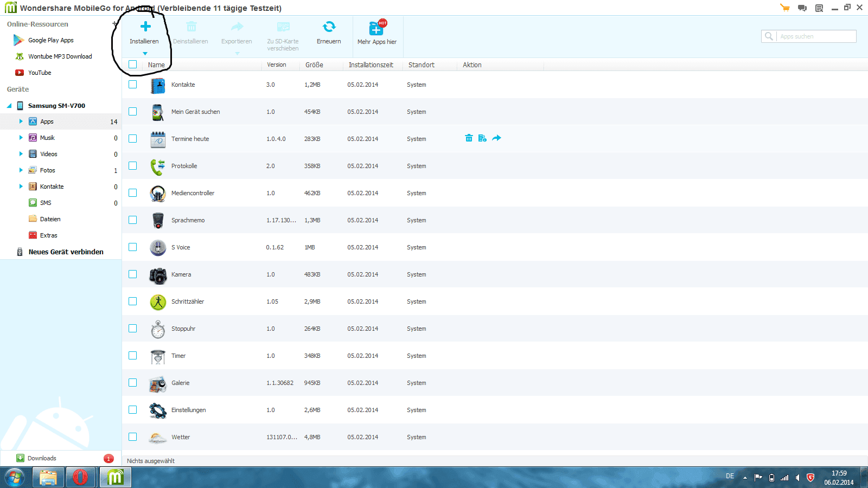
Task: Open Opera browser from taskbar
Action: [x=80, y=478]
